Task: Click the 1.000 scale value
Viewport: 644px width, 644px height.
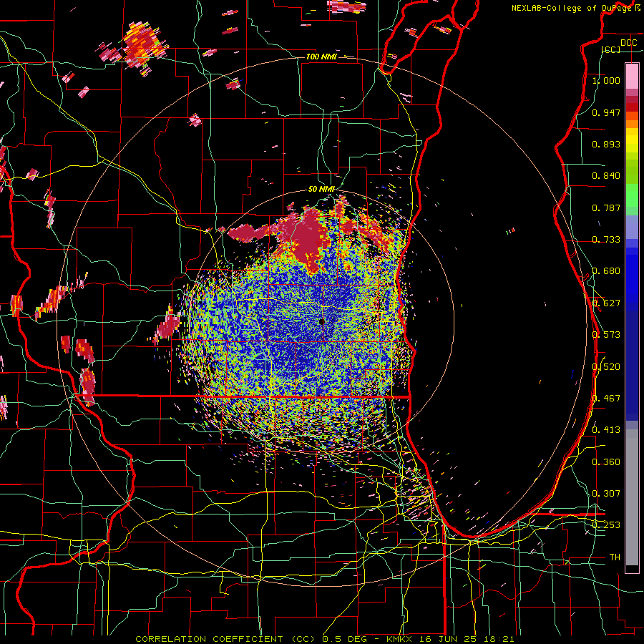Action: [606, 80]
